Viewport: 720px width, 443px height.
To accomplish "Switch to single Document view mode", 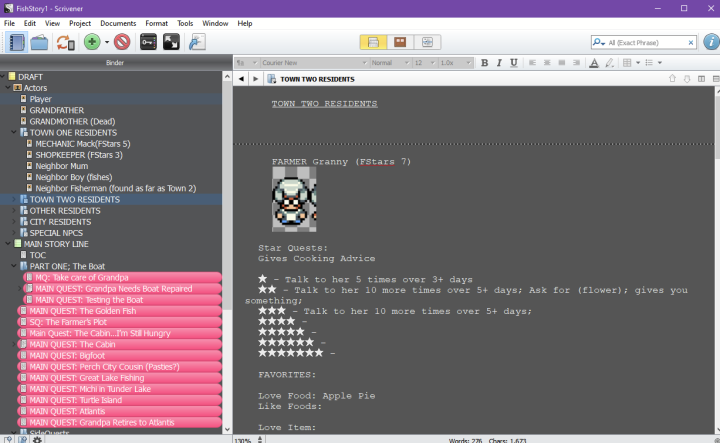I will 373,42.
